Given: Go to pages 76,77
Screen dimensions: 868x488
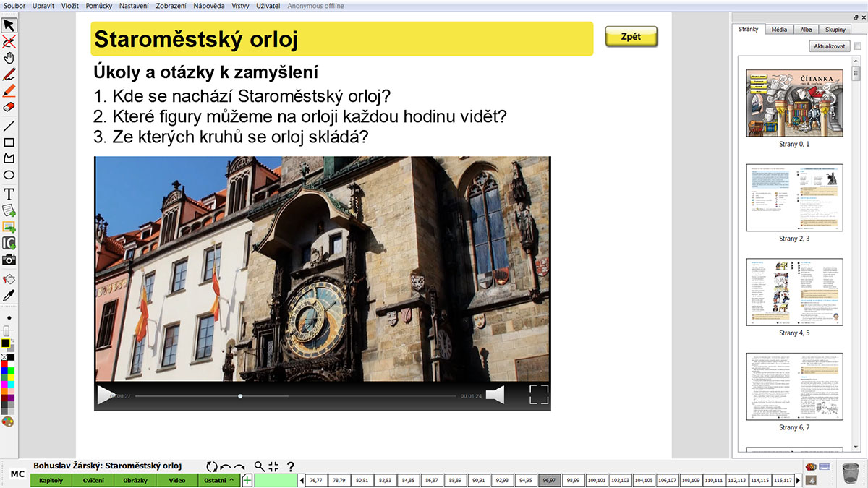Looking at the screenshot, I should coord(316,480).
